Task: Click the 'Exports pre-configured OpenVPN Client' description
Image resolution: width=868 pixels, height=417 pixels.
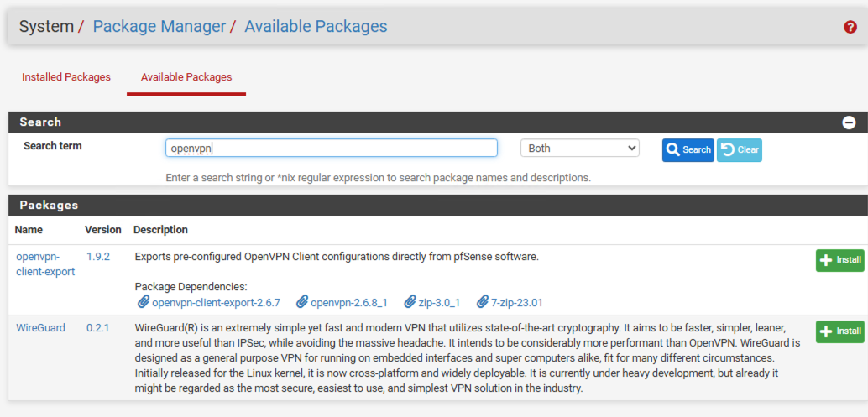Action: (x=337, y=258)
